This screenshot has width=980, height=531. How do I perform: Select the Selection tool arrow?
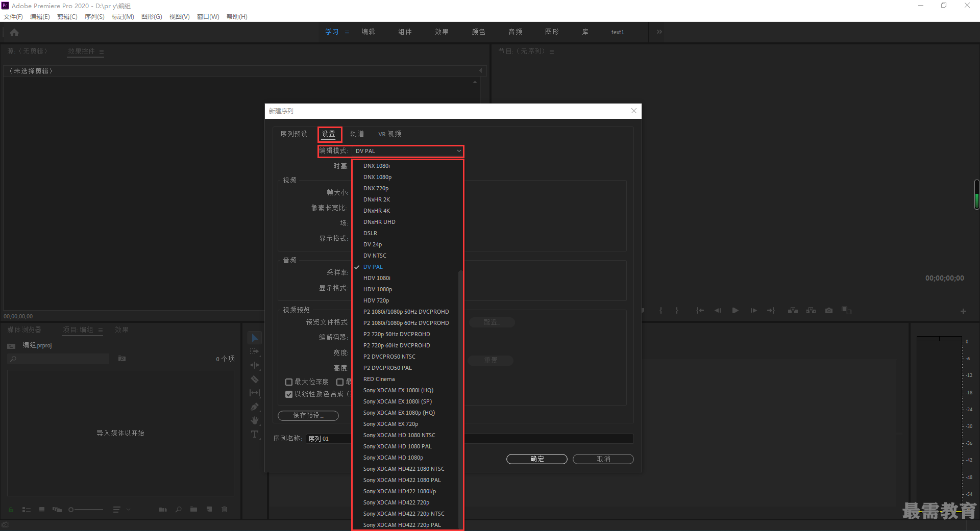[255, 338]
